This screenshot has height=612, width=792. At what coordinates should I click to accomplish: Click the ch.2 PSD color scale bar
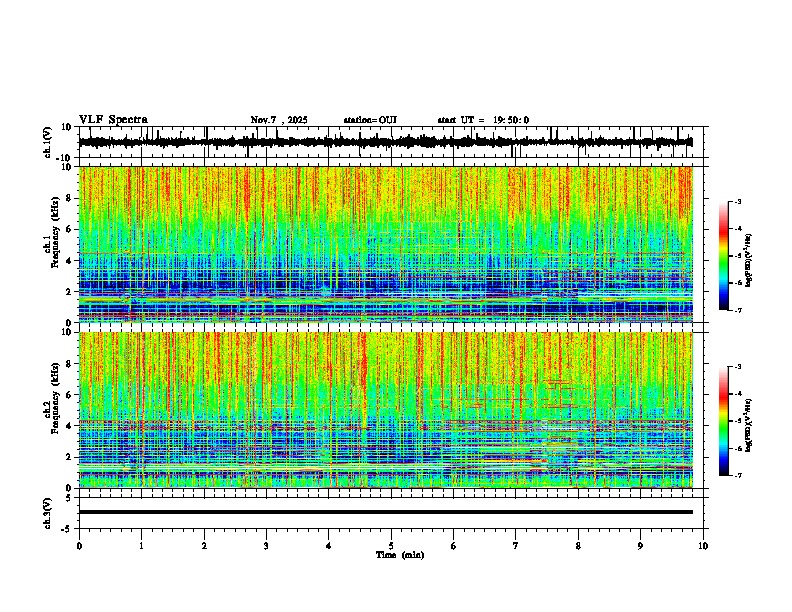tap(723, 421)
